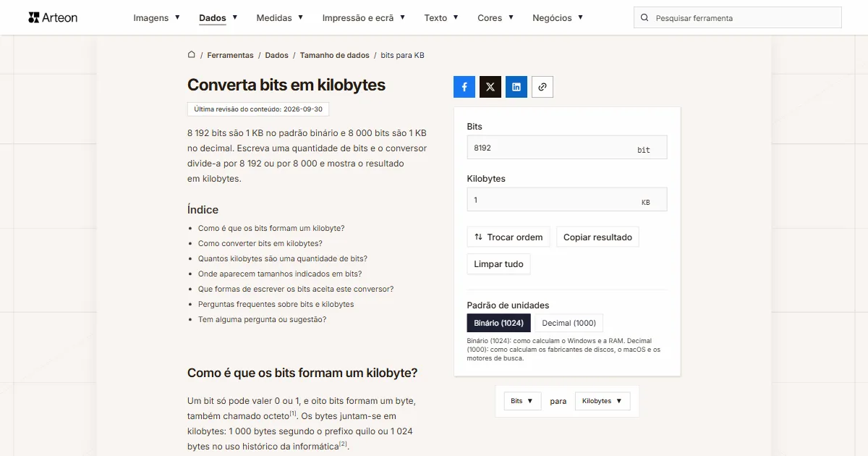Image resolution: width=868 pixels, height=456 pixels.
Task: Share the page on Facebook
Action: 464,87
